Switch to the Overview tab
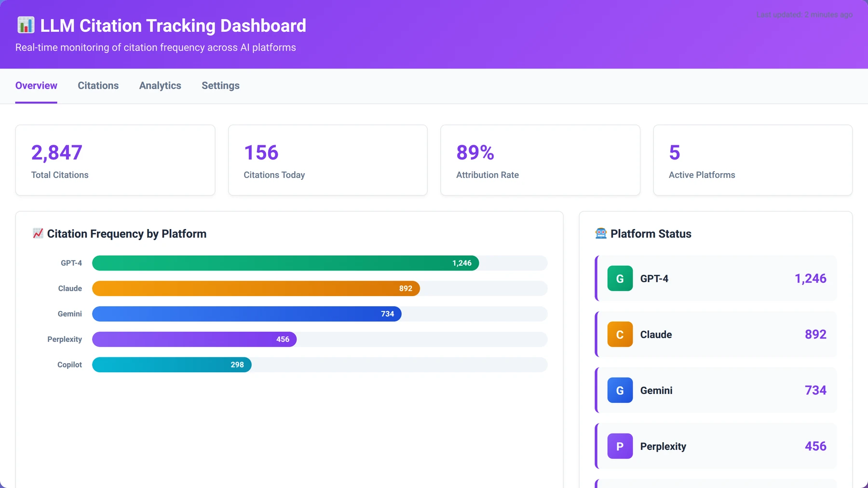 36,85
